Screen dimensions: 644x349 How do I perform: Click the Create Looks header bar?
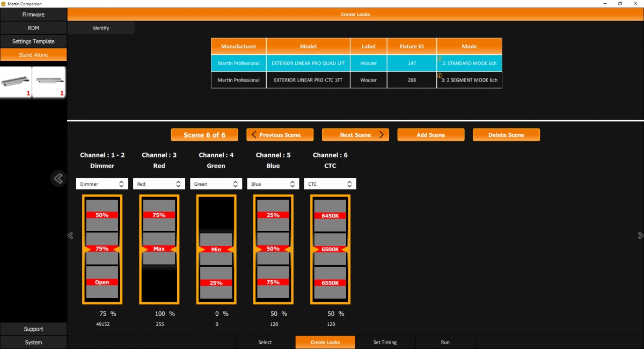point(355,14)
